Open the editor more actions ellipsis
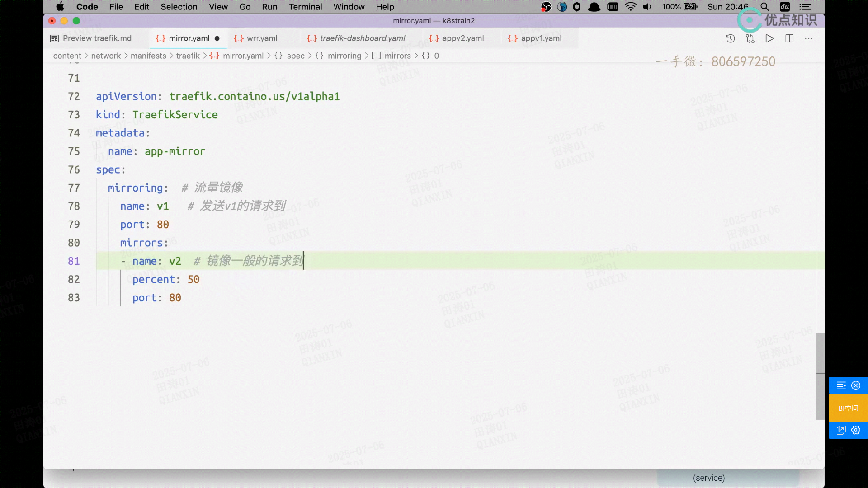 click(809, 38)
